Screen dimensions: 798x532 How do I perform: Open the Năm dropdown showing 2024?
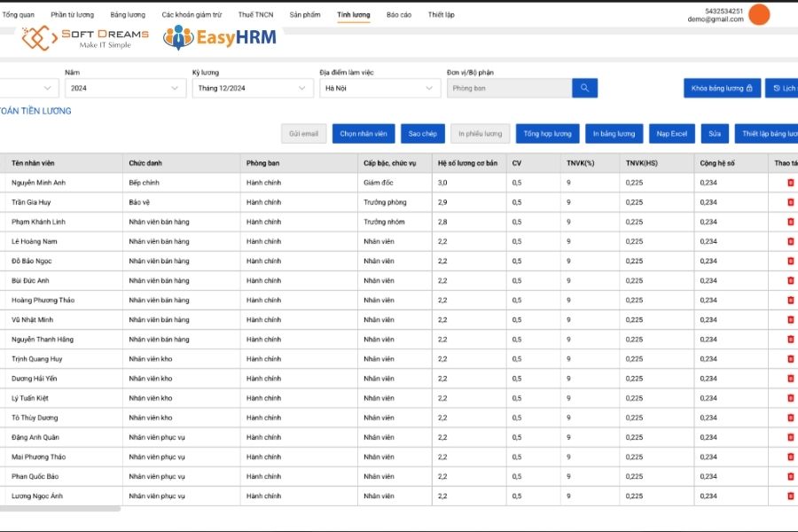124,88
